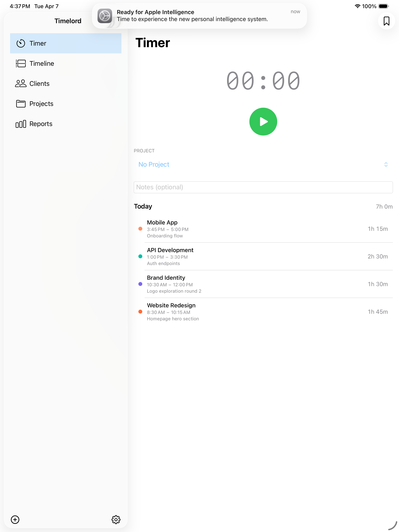Click the 1h 30m duration value
Screen dimensions: 399x532
point(378,284)
